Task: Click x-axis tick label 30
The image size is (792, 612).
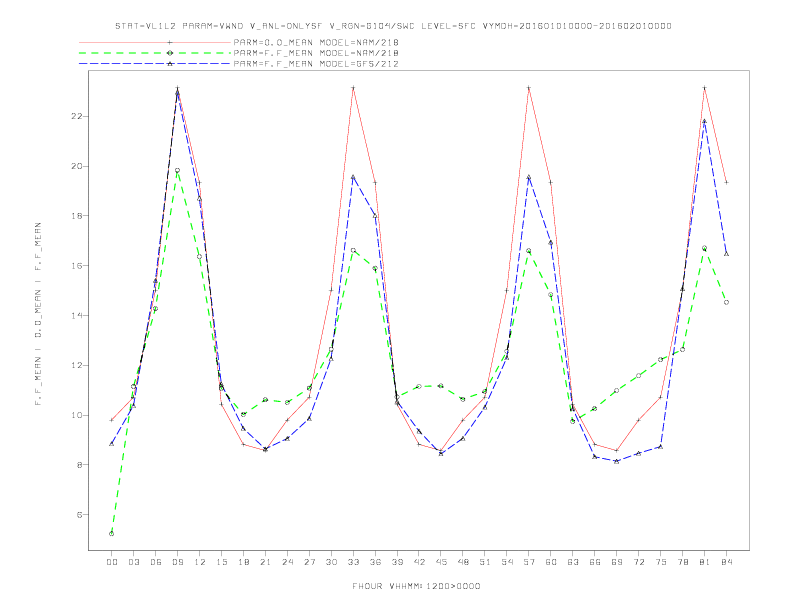Action: (x=331, y=562)
